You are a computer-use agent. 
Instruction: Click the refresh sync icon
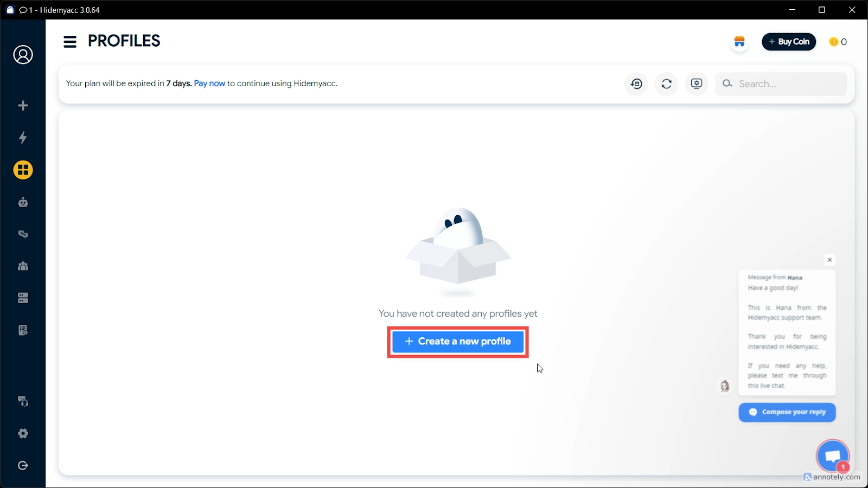click(x=667, y=84)
